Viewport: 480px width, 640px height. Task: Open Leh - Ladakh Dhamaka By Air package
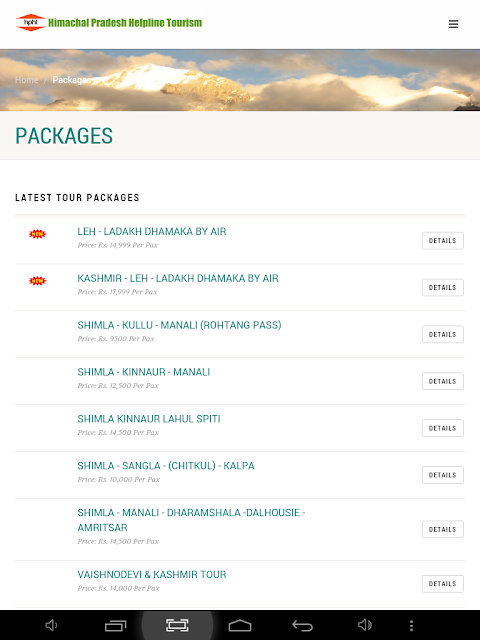151,231
